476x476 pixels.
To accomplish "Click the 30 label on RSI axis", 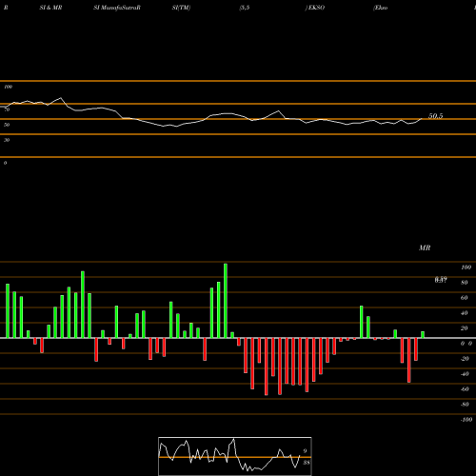I will coord(7,140).
